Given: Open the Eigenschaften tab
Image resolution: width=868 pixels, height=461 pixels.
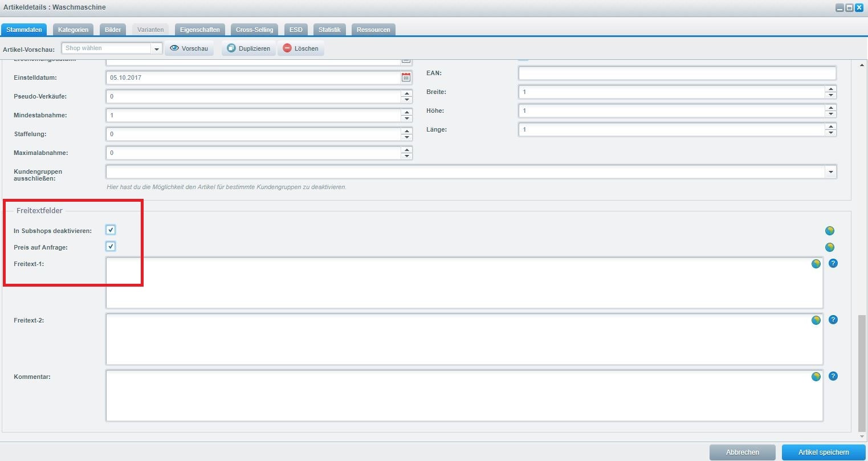Looking at the screenshot, I should (199, 30).
